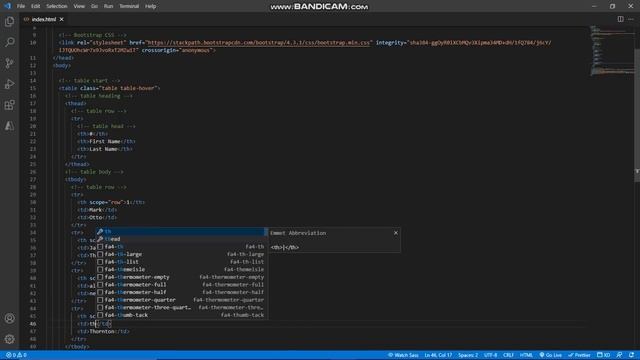Click Ln 46, Col 17 cursor position
Image resolution: width=640 pixels, height=360 pixels.
click(438, 355)
